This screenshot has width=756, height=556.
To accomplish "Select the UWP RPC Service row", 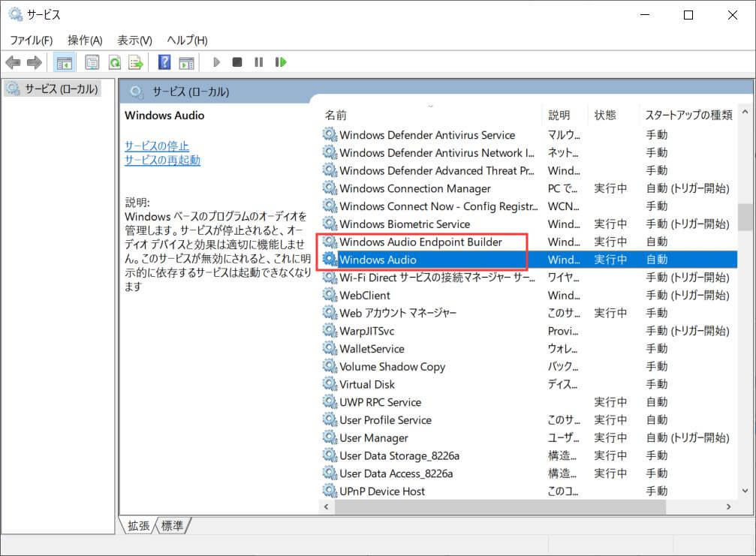I will (x=529, y=402).
